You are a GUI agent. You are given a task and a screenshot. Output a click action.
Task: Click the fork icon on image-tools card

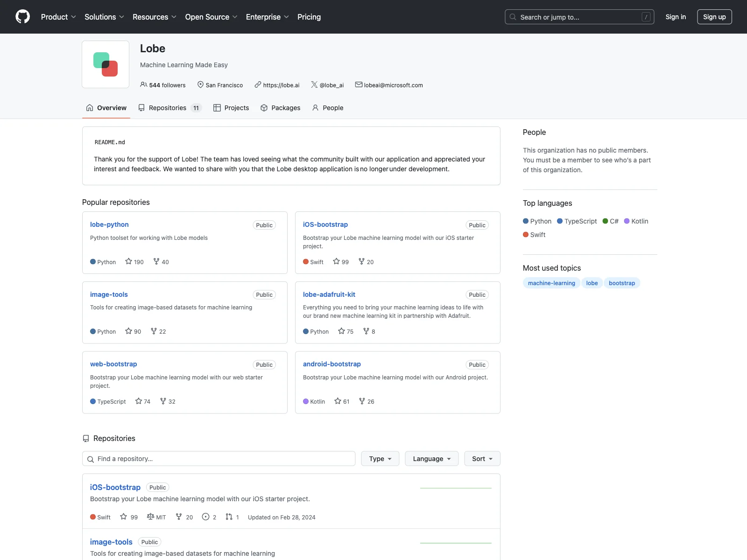pyautogui.click(x=154, y=331)
